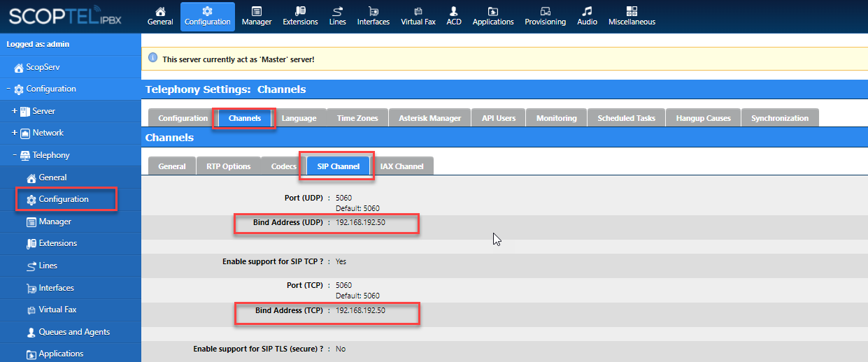Image resolution: width=868 pixels, height=362 pixels.
Task: Switch to the Configuration settings tab
Action: click(x=183, y=118)
